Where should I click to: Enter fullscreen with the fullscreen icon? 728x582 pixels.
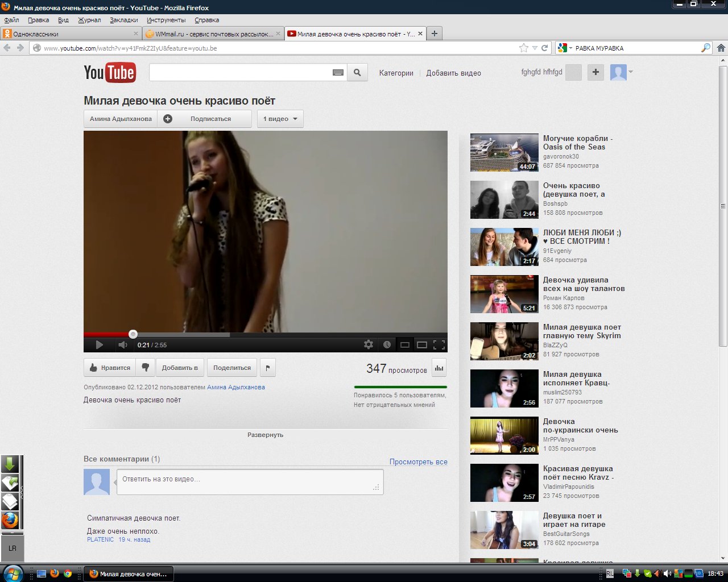pos(439,344)
